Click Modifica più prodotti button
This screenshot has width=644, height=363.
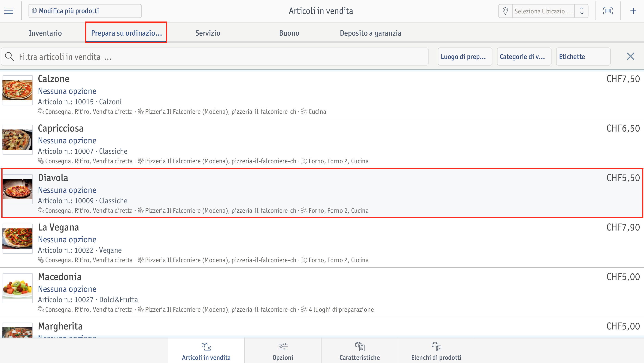(85, 11)
